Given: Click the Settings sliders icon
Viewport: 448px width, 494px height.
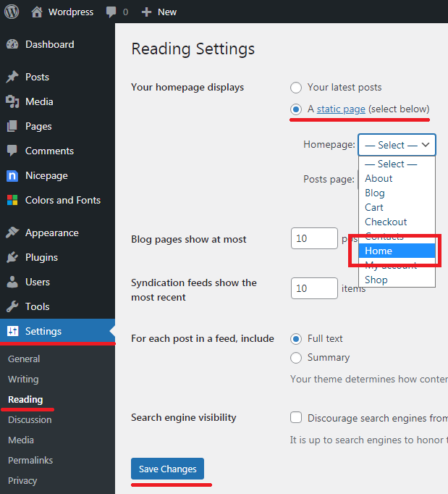Looking at the screenshot, I should tap(12, 331).
